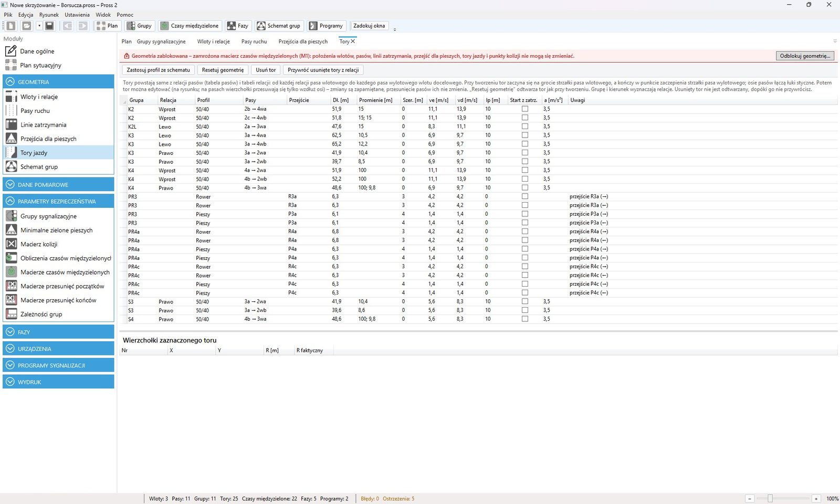Collapse the GEOMETRIA section
Image resolution: width=840 pixels, height=504 pixels.
(58, 81)
